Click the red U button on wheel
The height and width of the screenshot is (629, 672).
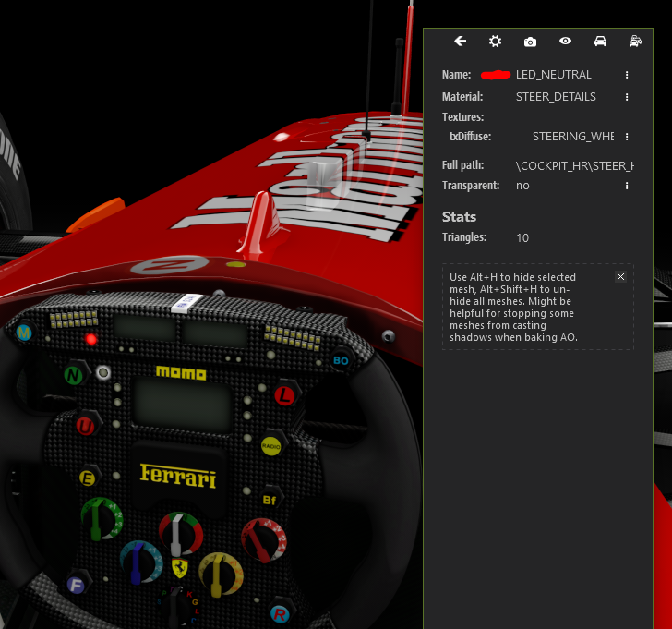click(x=85, y=427)
